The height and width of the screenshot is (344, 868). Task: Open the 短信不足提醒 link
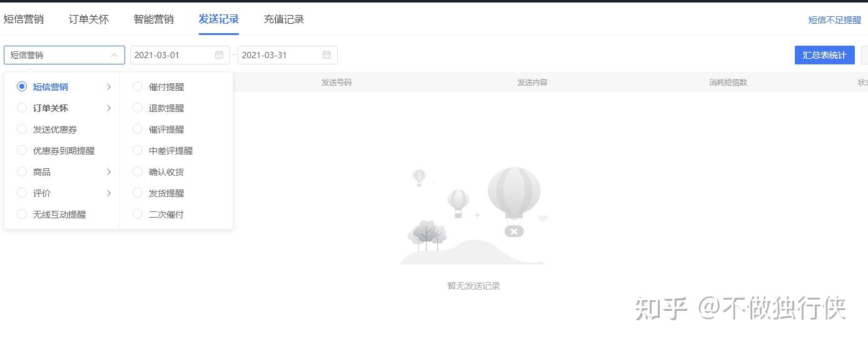click(835, 20)
